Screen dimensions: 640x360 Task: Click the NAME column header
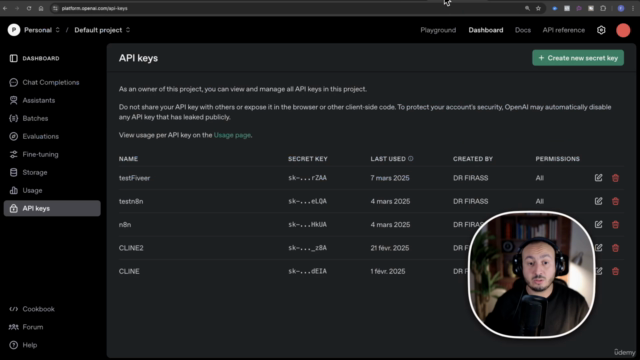(x=128, y=159)
